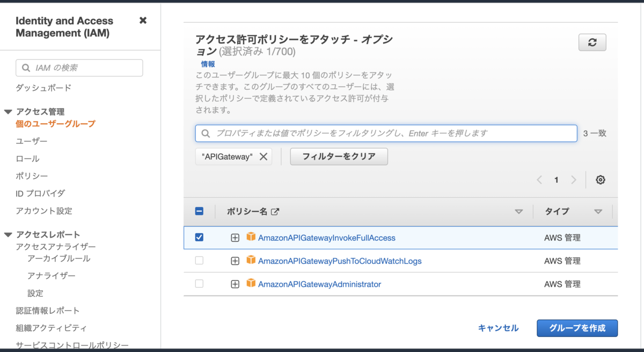Image resolution: width=644 pixels, height=352 pixels.
Task: Collapse the アクセスレポート section
Action: [x=8, y=234]
